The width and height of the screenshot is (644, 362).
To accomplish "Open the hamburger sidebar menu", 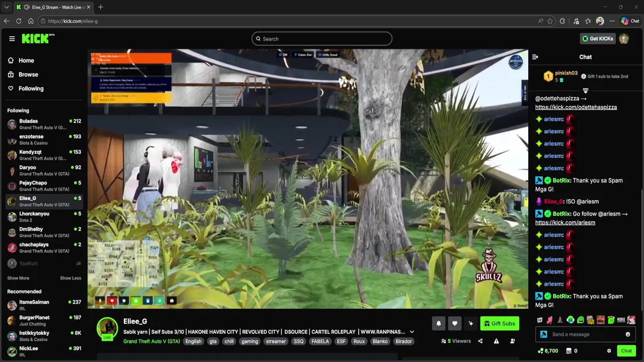I will pos(12,39).
